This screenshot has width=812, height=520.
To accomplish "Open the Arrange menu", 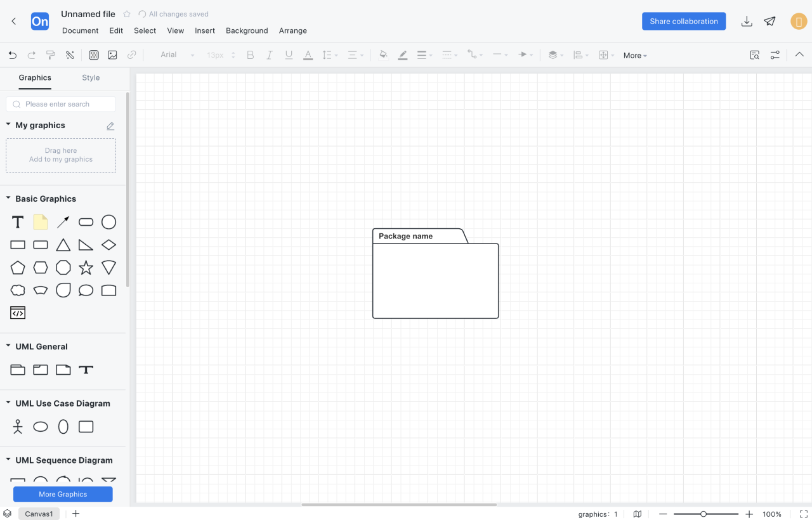I will point(292,30).
